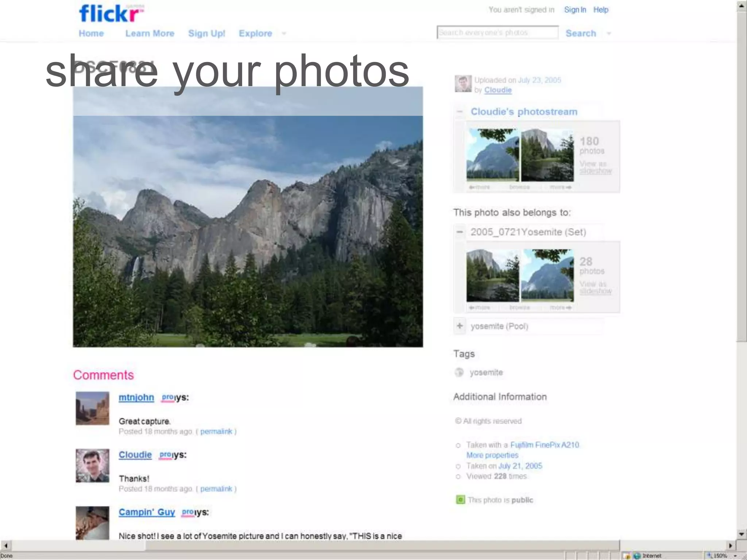Click the flickr logo

point(111,14)
